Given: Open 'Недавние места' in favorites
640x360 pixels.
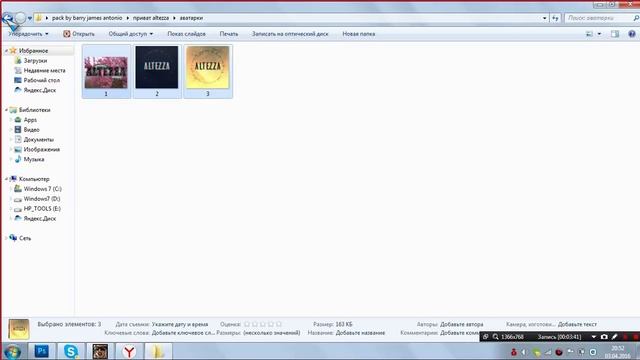Looking at the screenshot, I should [44, 70].
